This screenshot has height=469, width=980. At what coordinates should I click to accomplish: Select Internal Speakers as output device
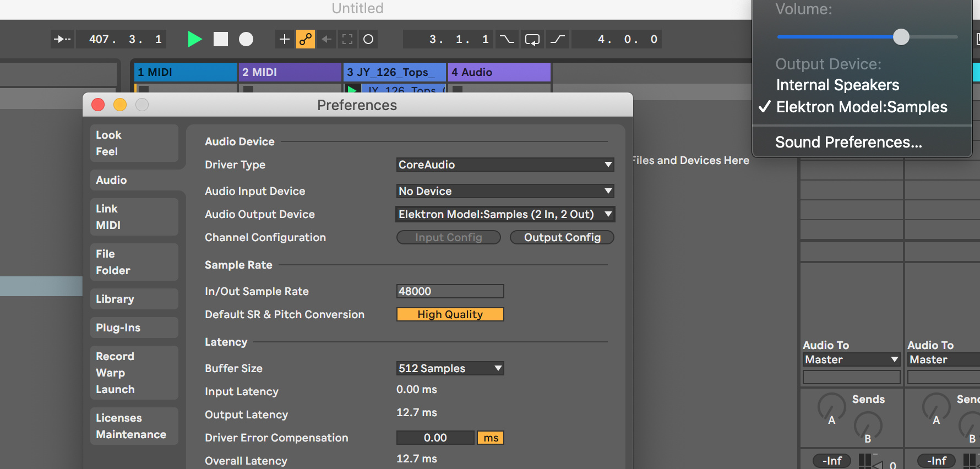point(837,85)
